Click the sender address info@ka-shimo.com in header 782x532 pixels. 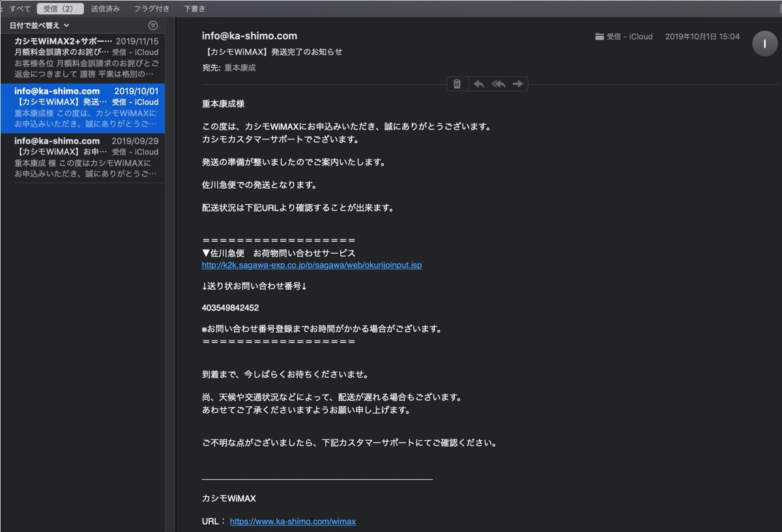250,36
